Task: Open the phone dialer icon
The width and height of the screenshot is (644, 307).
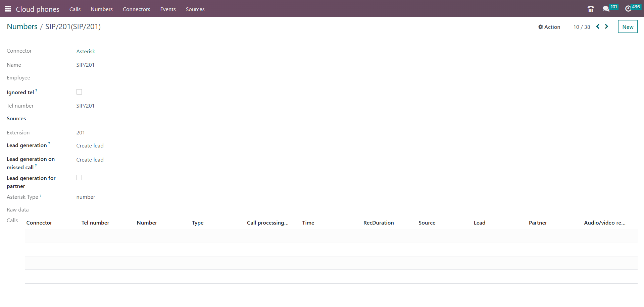Action: point(591,9)
